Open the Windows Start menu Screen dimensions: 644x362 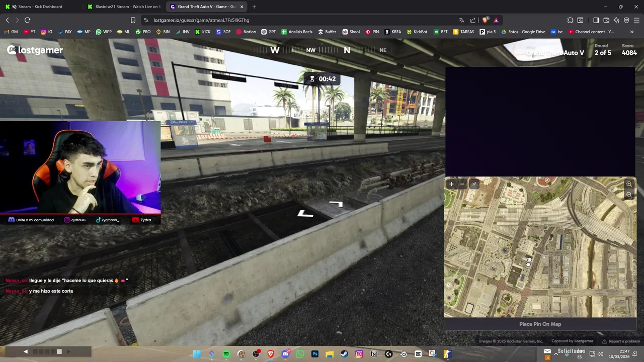pos(197,354)
